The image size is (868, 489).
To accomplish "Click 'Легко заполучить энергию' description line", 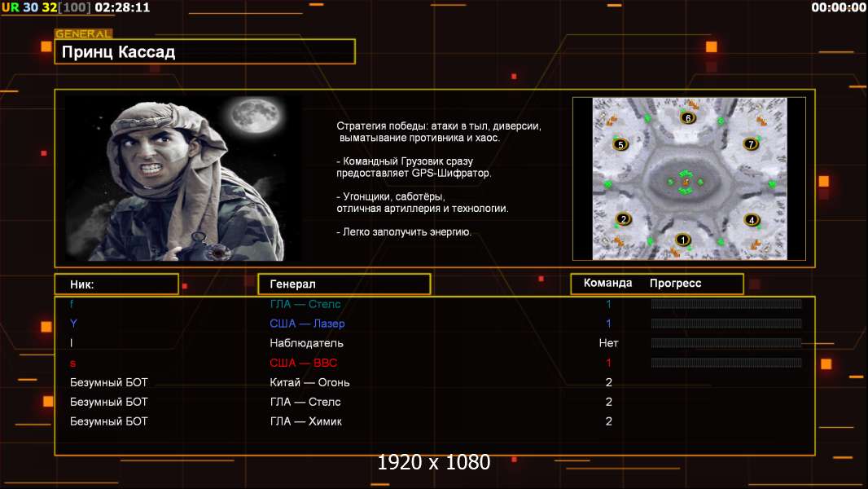I will (404, 231).
